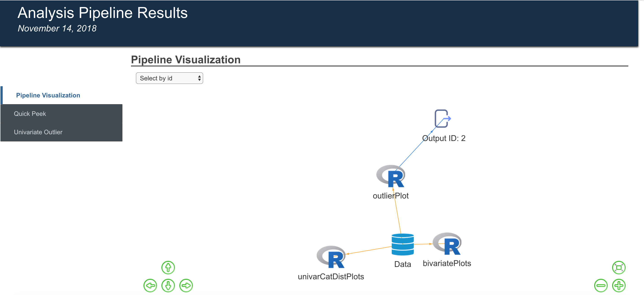Click the fit-to-screen zoom extents button

coord(619,267)
